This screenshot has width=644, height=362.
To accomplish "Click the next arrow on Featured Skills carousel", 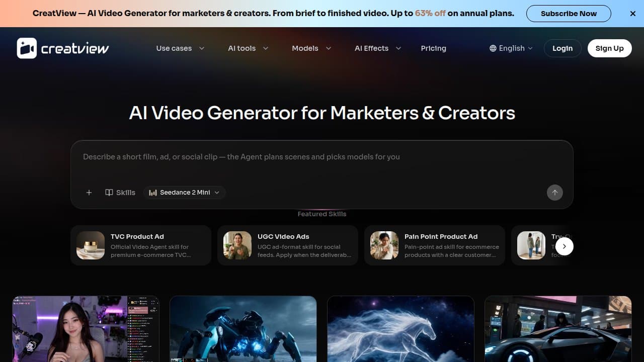I will [x=565, y=246].
